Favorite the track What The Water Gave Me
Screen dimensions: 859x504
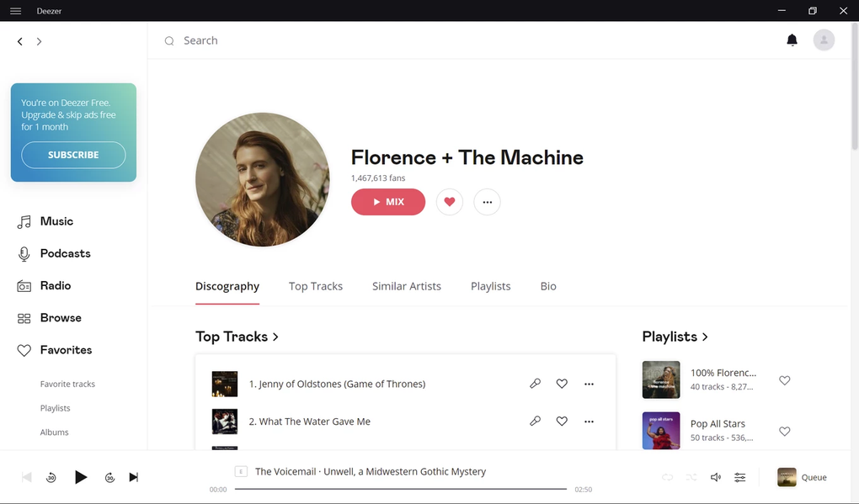pos(562,421)
